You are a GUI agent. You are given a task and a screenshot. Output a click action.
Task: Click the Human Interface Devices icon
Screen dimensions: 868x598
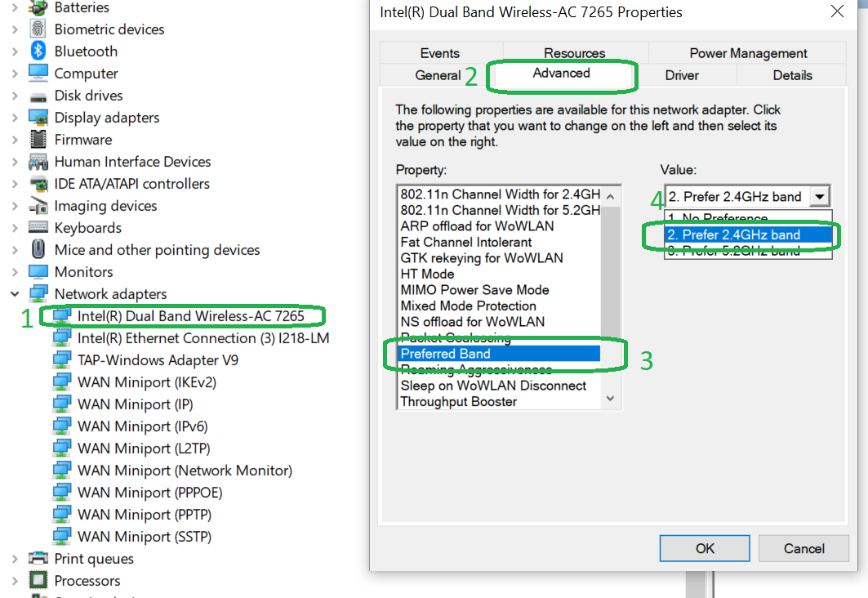[38, 162]
